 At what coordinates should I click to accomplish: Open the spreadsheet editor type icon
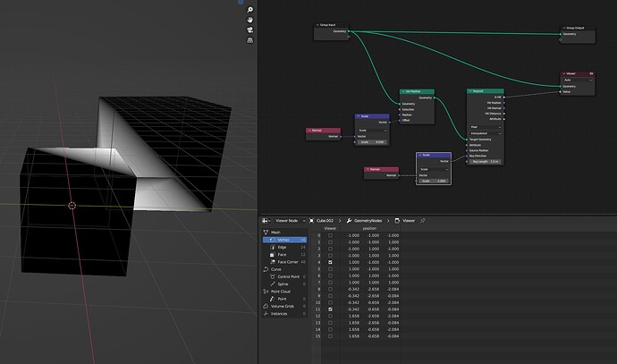[x=266, y=221]
